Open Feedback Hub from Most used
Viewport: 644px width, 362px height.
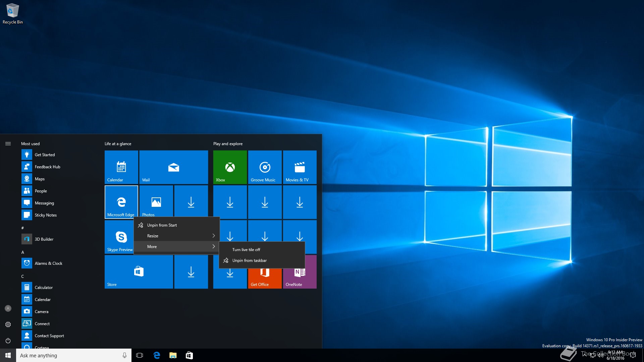pos(47,167)
